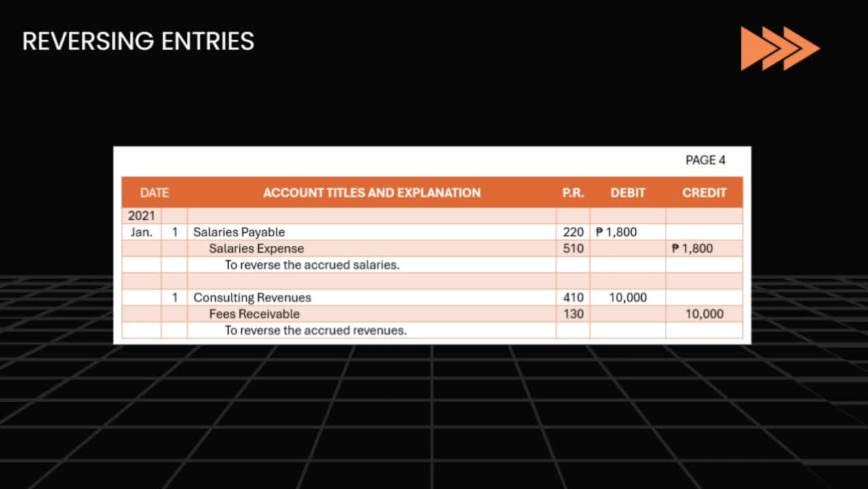Click the orange triple-arrow icon
868x489 pixels.
pos(780,48)
